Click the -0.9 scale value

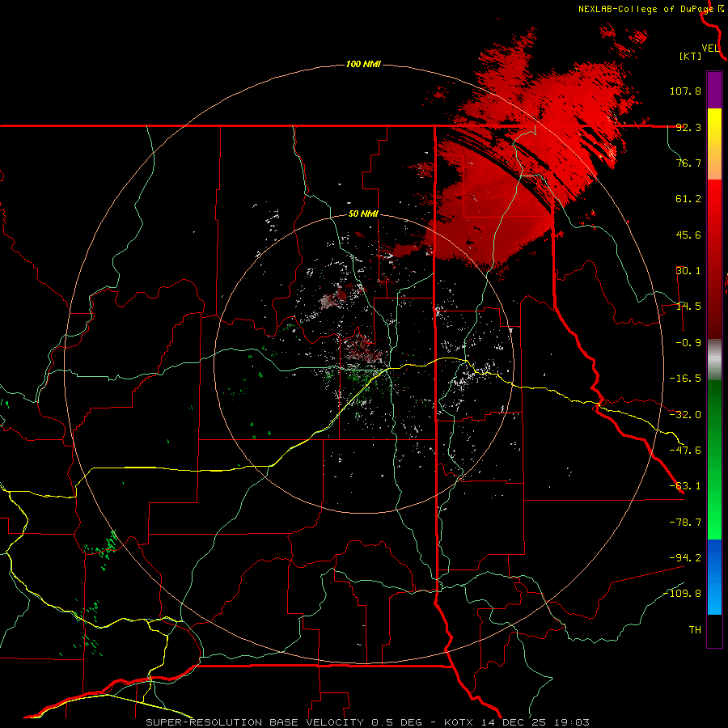(685, 343)
